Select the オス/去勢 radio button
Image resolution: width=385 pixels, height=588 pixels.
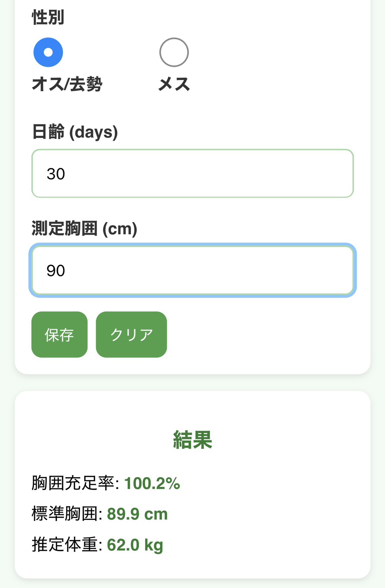tap(48, 52)
